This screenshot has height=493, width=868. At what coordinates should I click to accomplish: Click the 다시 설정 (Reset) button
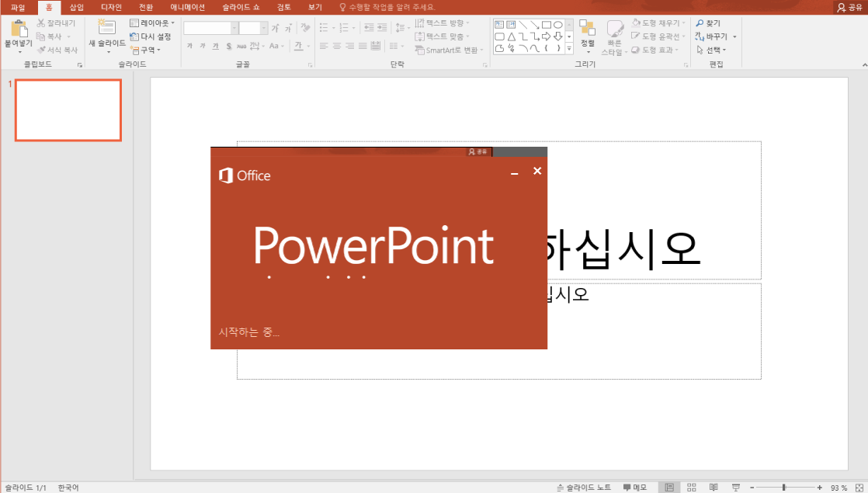tap(150, 36)
